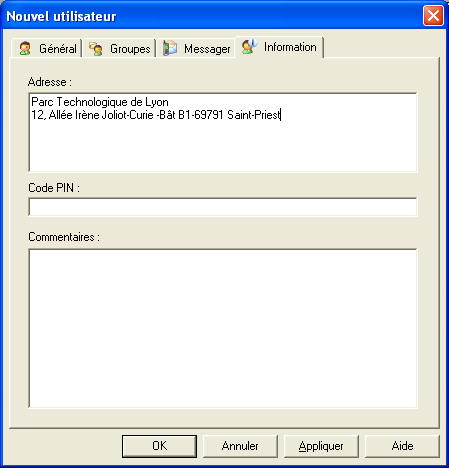Screen dimensions: 449x468
Task: Click the info user icon on Information tab
Action: pyautogui.click(x=250, y=47)
